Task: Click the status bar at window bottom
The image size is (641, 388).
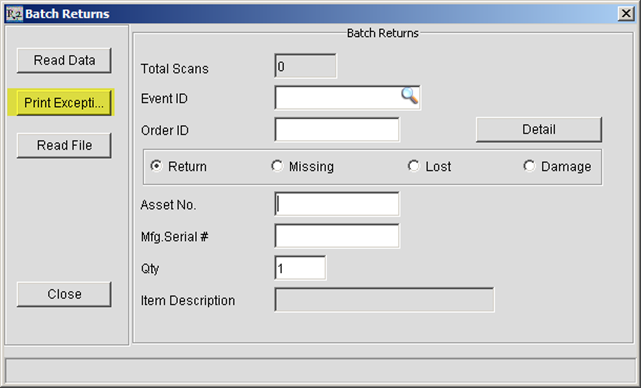Action: pyautogui.click(x=320, y=371)
